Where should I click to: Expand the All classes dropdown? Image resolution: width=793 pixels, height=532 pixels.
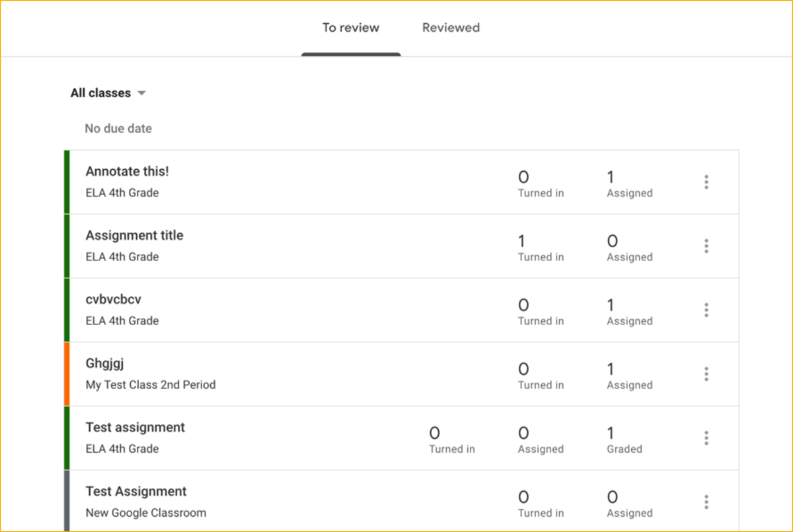[108, 93]
